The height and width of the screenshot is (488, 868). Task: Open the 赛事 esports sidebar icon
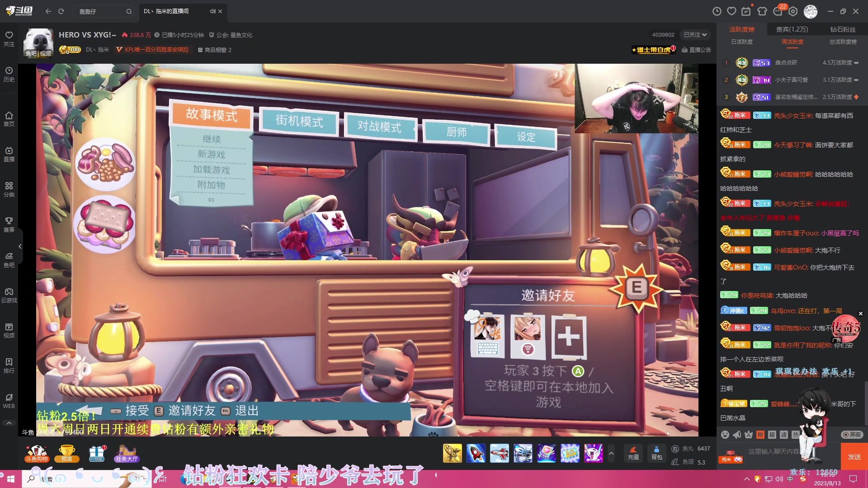9,225
